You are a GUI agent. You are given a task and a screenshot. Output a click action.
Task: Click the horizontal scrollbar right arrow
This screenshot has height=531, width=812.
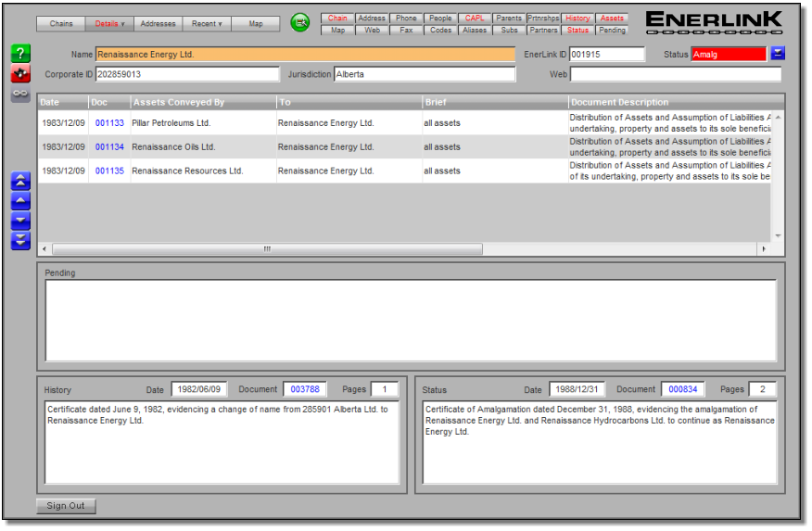pos(764,249)
